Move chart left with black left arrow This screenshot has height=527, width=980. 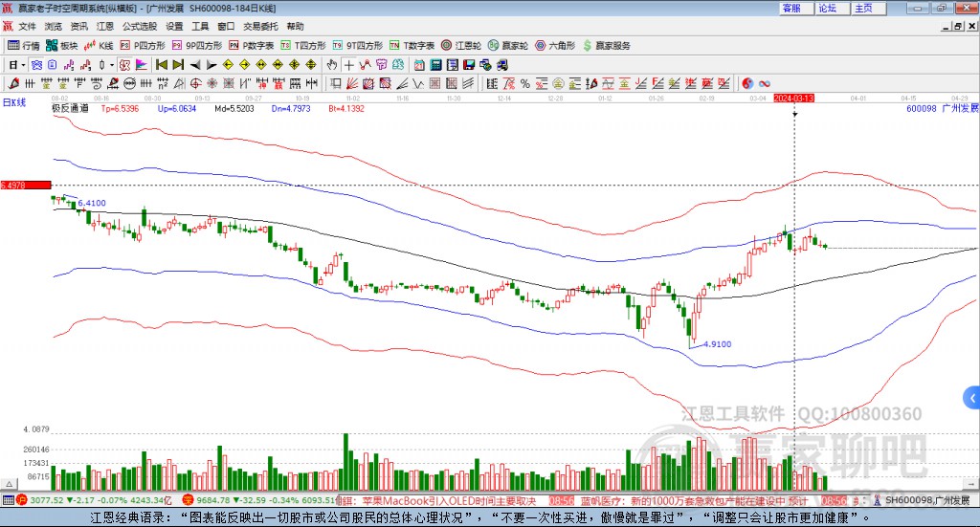[x=195, y=65]
